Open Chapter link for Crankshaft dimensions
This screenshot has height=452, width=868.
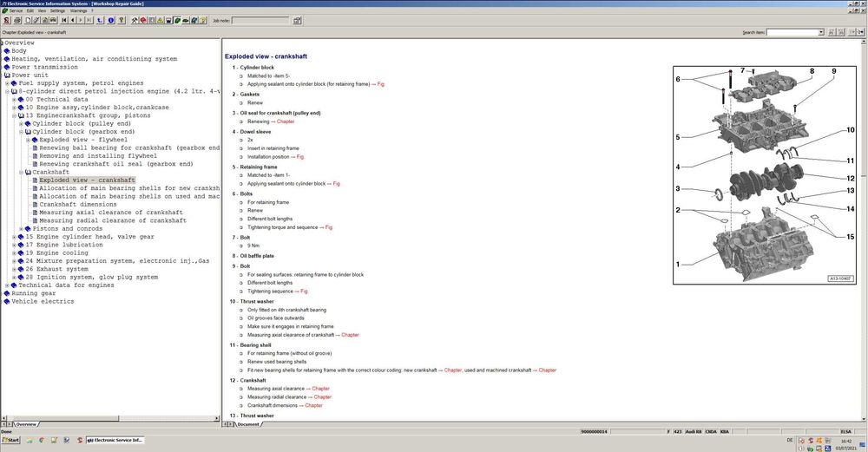[x=313, y=405]
